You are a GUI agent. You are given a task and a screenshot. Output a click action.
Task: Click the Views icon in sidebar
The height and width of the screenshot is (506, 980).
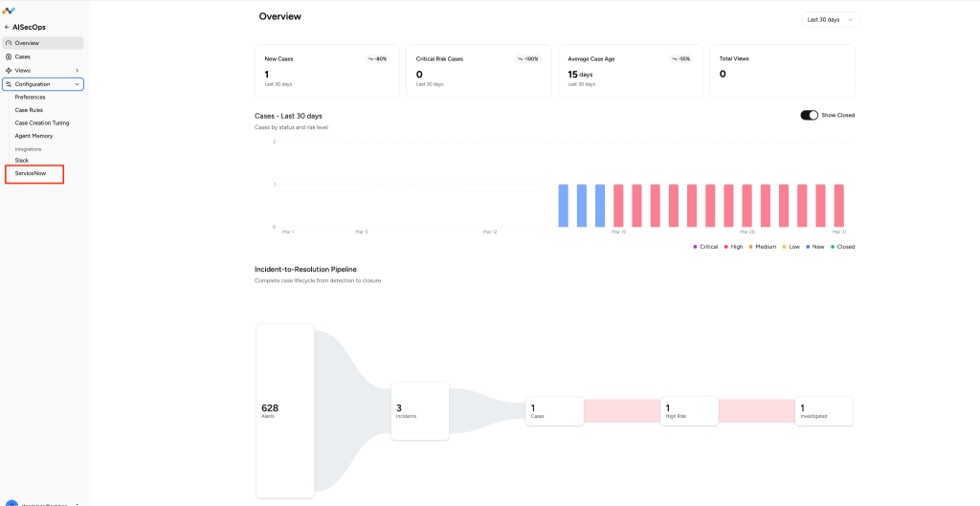click(x=9, y=71)
